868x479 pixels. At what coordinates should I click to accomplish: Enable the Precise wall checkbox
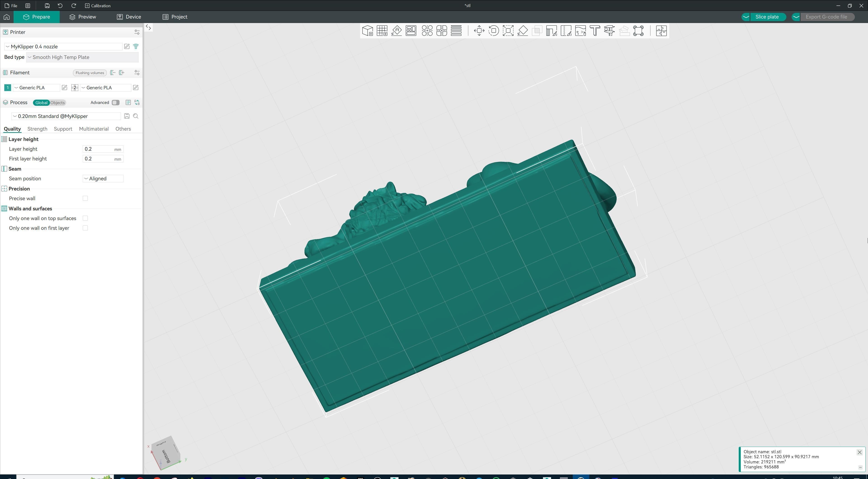click(x=85, y=198)
